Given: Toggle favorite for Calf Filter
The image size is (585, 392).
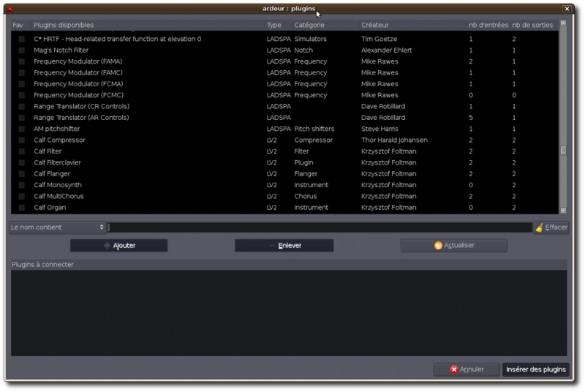Looking at the screenshot, I should coord(22,151).
